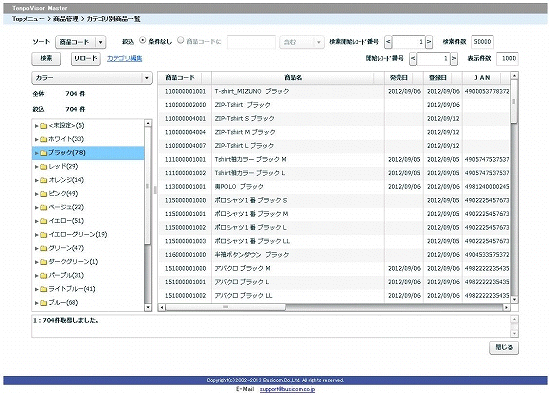
Task: Select product code 116000001010 row
Action: pyautogui.click(x=334, y=255)
